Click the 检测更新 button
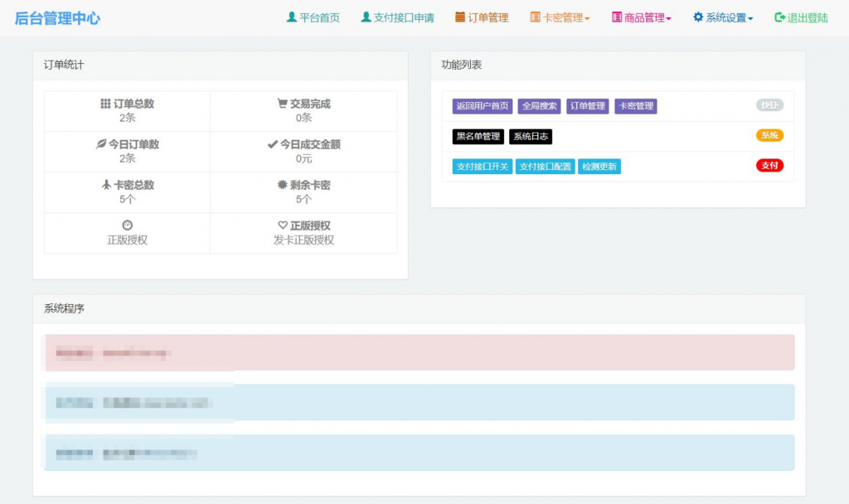The image size is (849, 504). pos(599,167)
